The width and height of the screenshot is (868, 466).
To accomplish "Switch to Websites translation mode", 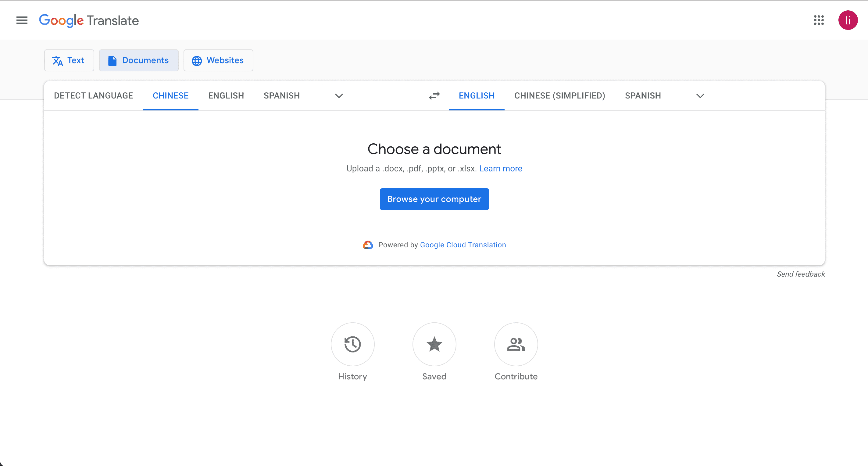I will pyautogui.click(x=218, y=60).
